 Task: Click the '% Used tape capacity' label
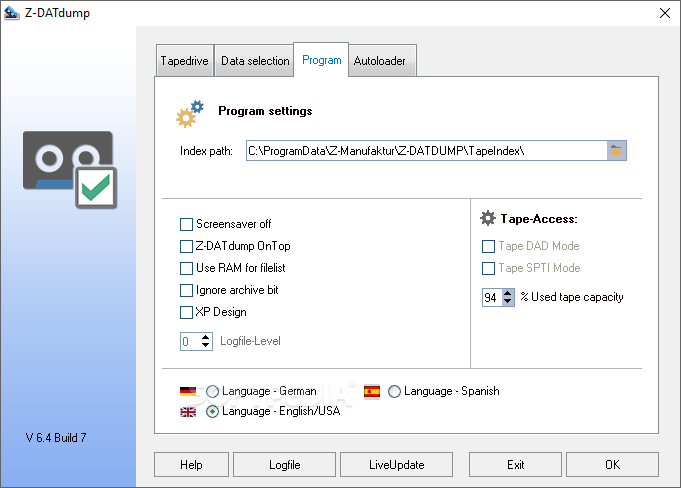(x=572, y=297)
